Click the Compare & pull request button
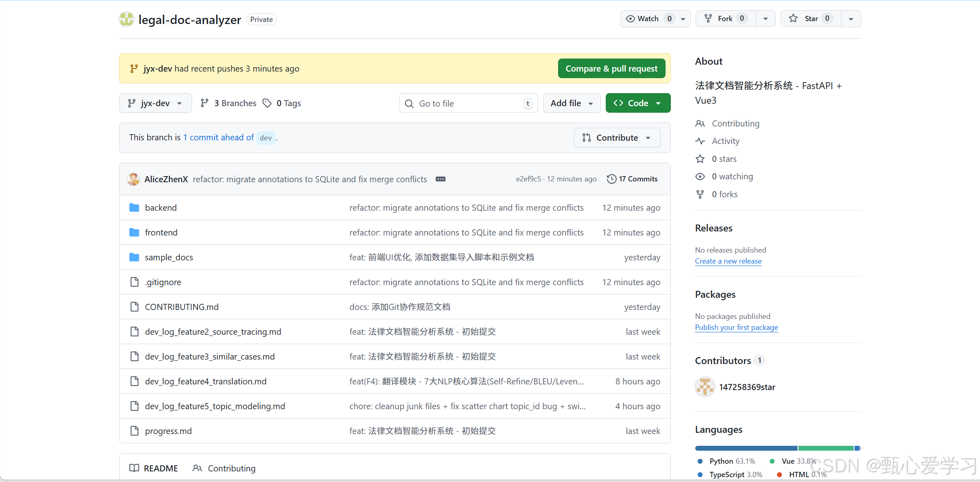Image resolution: width=980 pixels, height=482 pixels. (611, 69)
